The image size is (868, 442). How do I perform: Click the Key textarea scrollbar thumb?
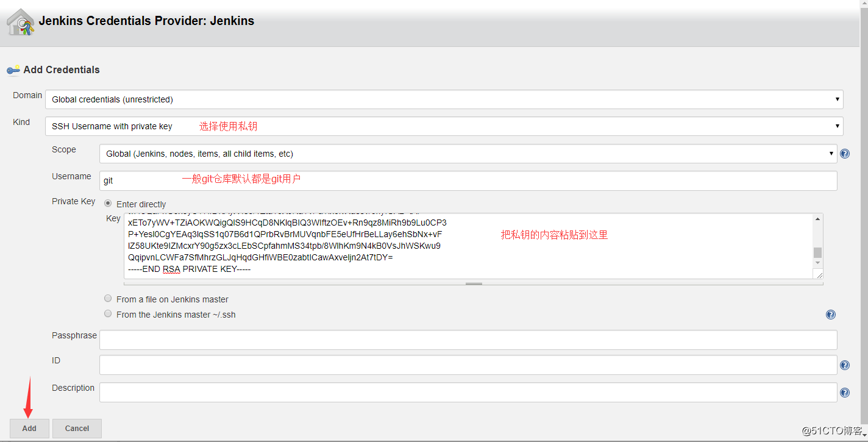tap(818, 252)
